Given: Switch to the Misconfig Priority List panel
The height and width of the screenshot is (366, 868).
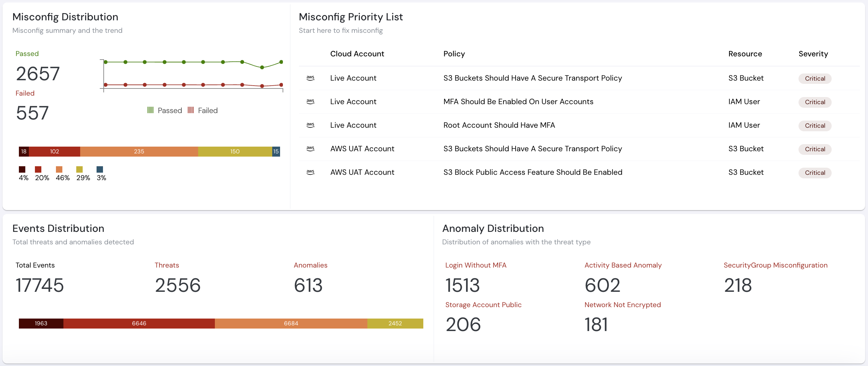Looking at the screenshot, I should point(351,17).
